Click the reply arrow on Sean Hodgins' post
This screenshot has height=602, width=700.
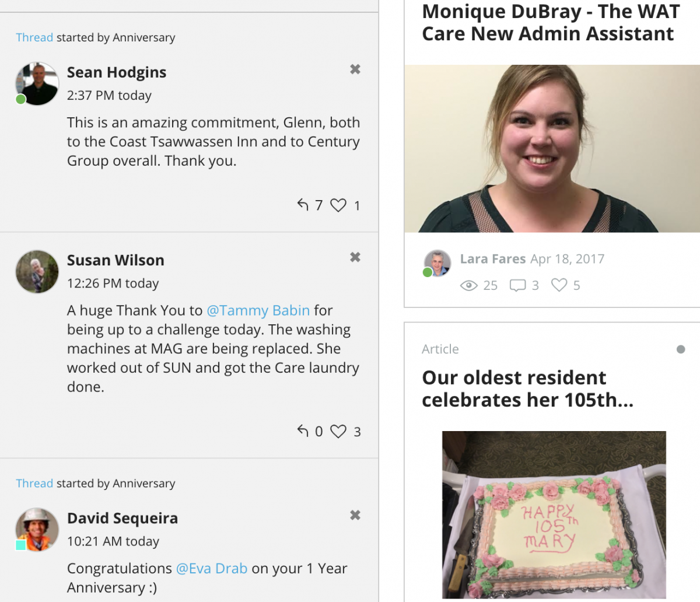(303, 205)
